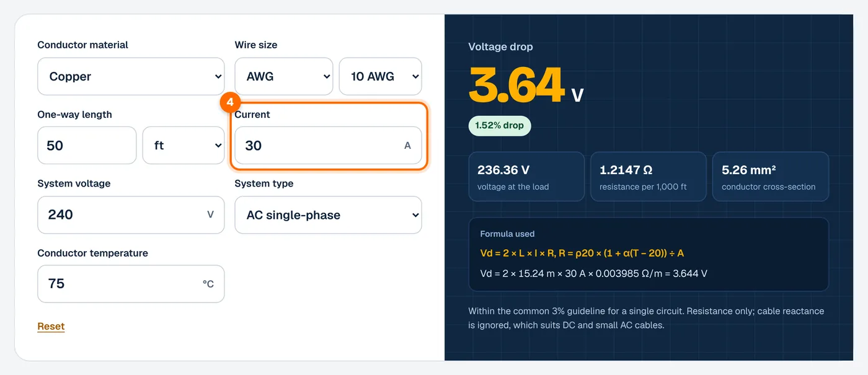Click the Conductor temperature field showing 75
Viewport: 868px width, 375px height.
[131, 284]
